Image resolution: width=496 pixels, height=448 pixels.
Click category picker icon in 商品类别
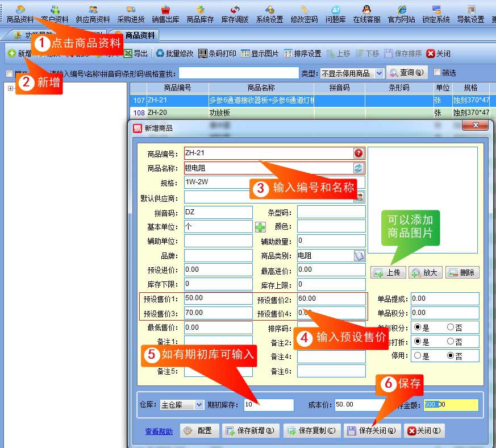point(359,256)
